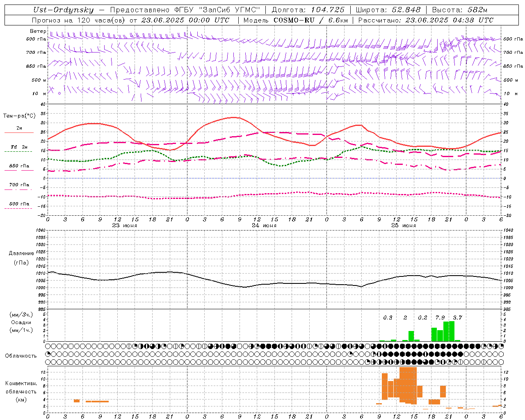The image size is (525, 420).
Task: Select the 'Предоставлено ФГБУ "ЗапСиб УГМС"' provider text
Action: tap(185, 10)
